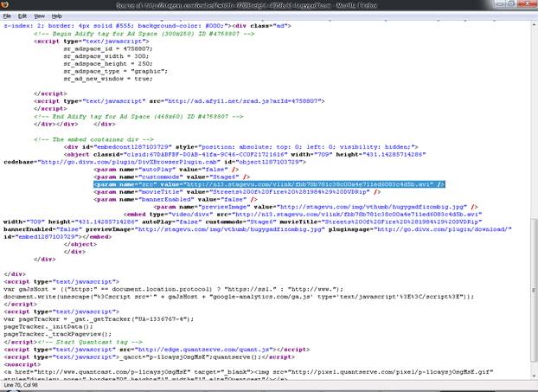Click the pageTracker._trackPageview() line

point(58,334)
